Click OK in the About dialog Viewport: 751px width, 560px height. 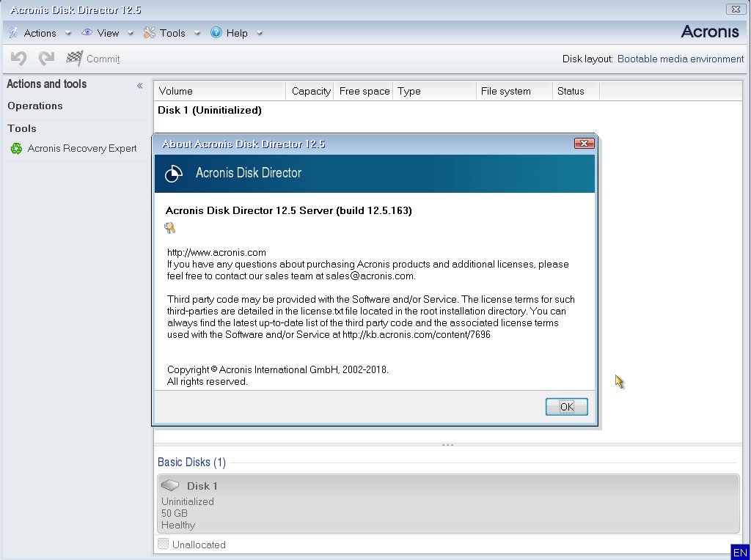pyautogui.click(x=566, y=407)
